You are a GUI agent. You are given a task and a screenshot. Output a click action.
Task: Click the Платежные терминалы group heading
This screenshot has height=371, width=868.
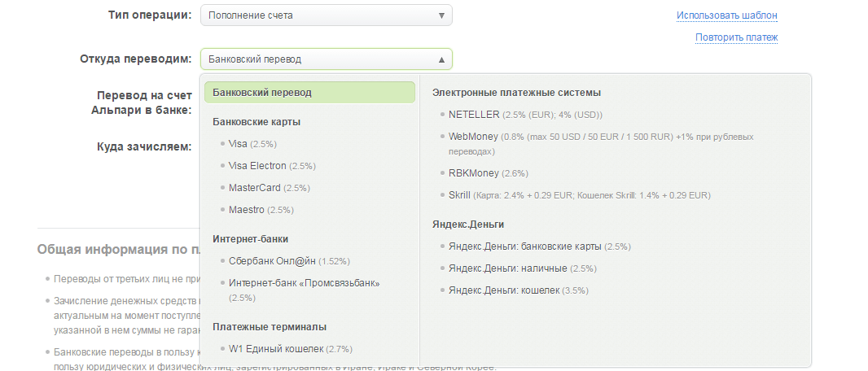(x=270, y=327)
